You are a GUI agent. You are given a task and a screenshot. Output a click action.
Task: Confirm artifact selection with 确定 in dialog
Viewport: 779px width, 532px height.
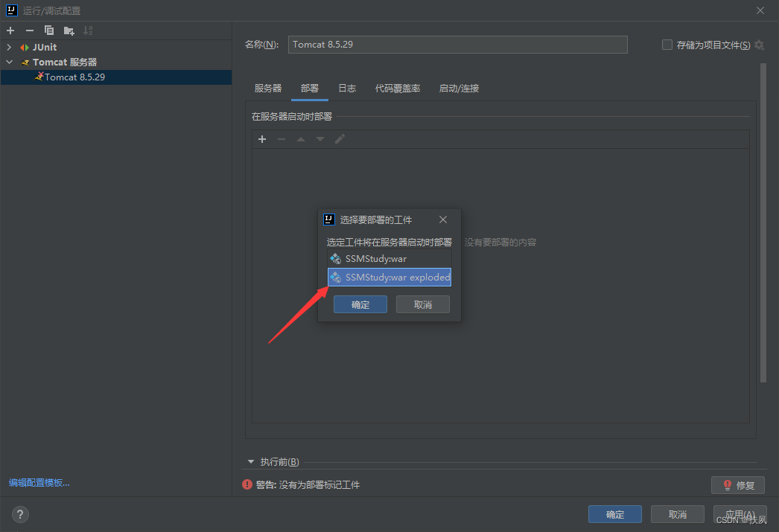[x=360, y=305]
